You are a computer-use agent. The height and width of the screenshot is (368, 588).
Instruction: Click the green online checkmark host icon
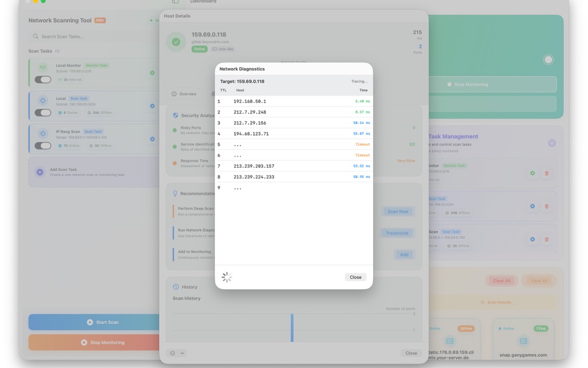(176, 42)
